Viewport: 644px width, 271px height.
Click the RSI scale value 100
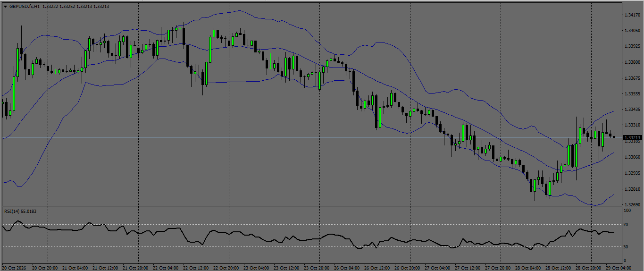[627, 211]
